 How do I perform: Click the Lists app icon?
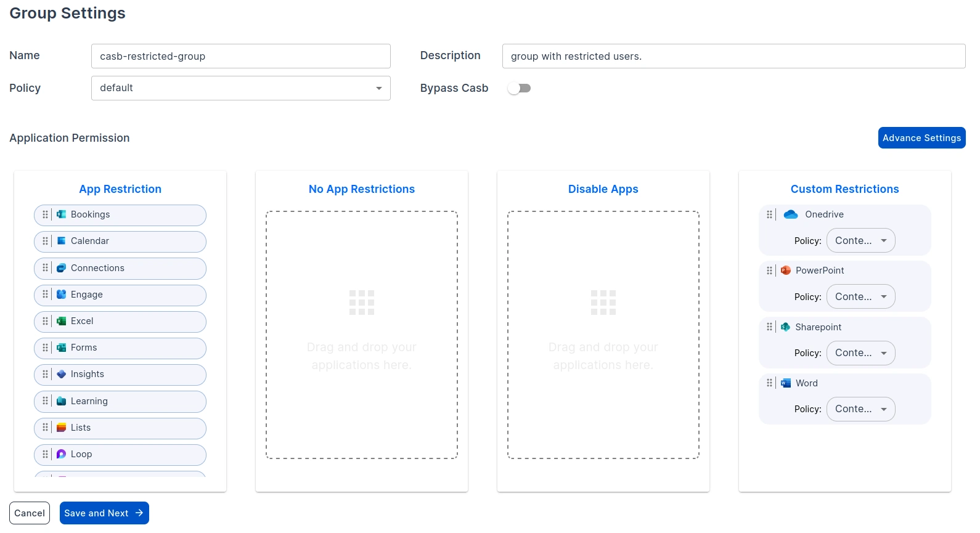pyautogui.click(x=62, y=428)
